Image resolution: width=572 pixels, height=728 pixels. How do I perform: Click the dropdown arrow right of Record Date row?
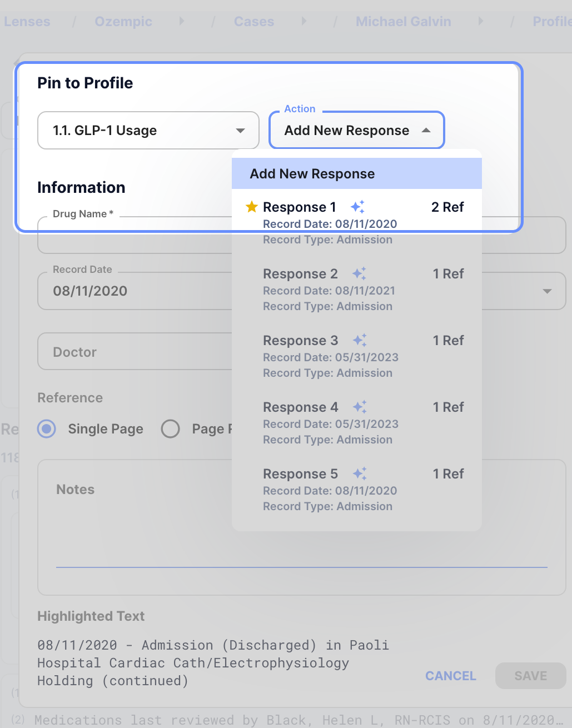pos(547,291)
